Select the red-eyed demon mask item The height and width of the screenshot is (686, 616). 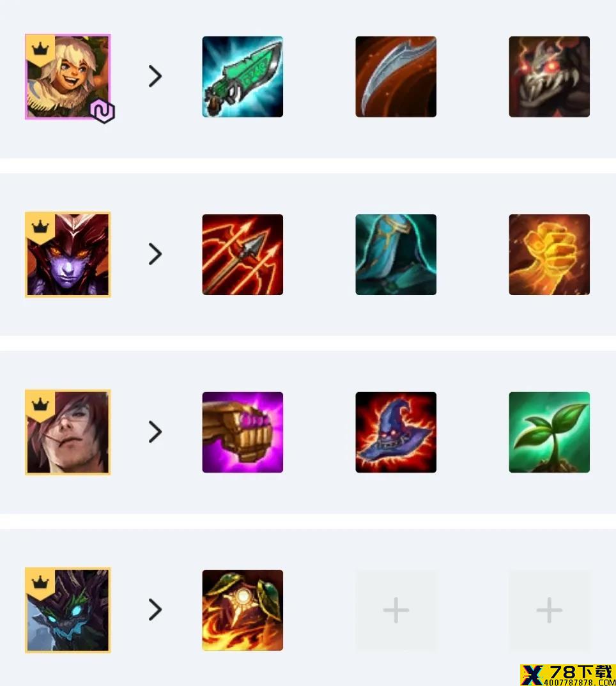(x=549, y=77)
